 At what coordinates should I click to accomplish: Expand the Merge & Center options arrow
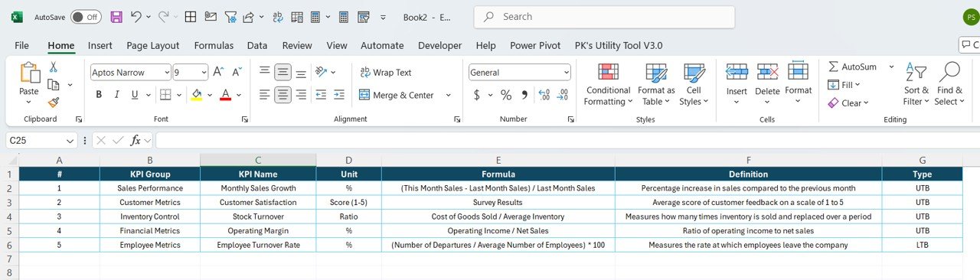pos(448,96)
